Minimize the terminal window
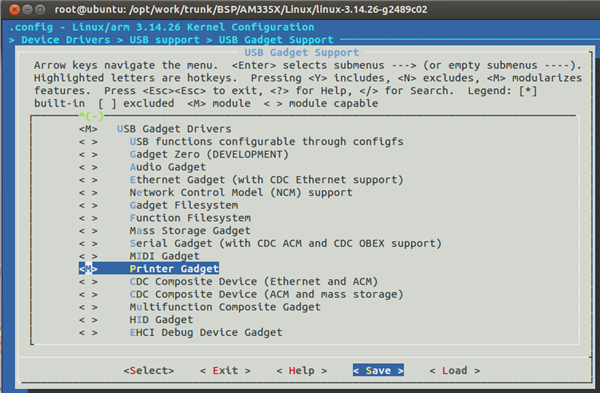 [27, 10]
